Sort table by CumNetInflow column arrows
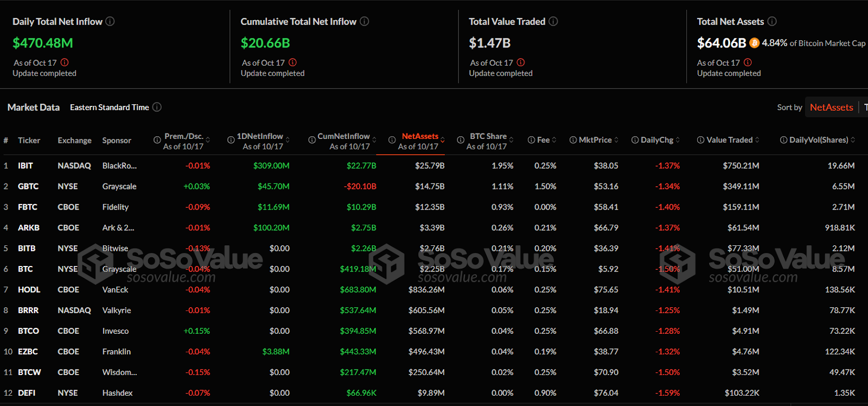Screen dimensions: 868x406 coord(374,140)
